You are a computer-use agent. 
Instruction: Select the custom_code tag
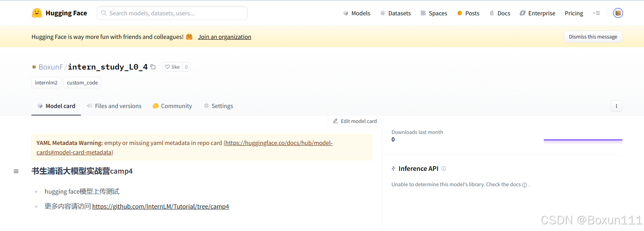82,82
